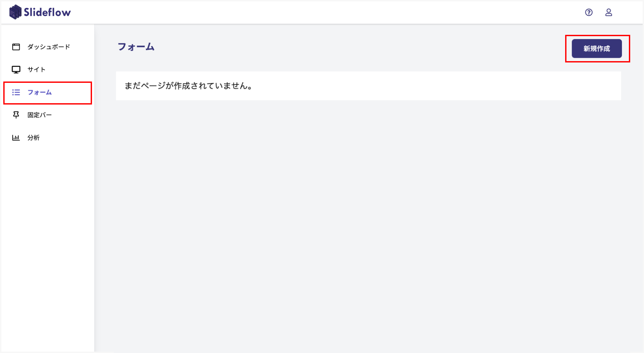Select the フォーム sidebar menu label
Screen dimensions: 644x353
39,93
